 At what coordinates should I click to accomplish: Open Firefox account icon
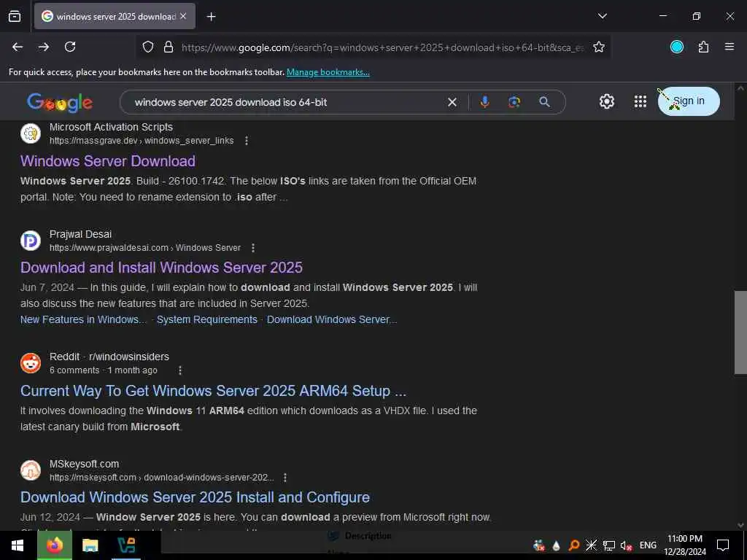677,47
